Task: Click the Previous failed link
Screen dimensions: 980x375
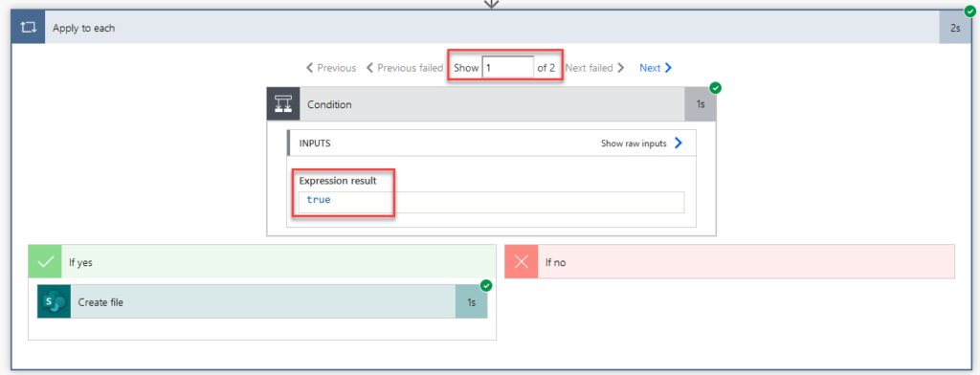Action: click(x=404, y=68)
